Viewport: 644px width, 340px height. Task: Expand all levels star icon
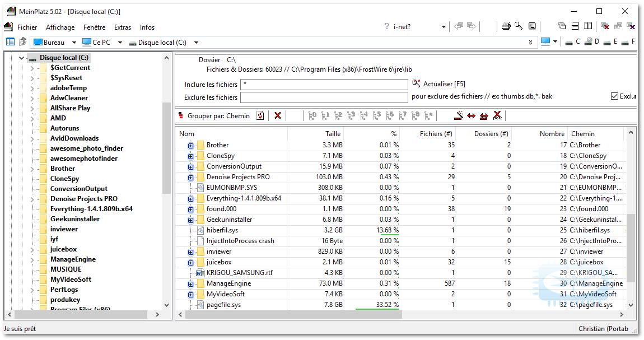428,116
